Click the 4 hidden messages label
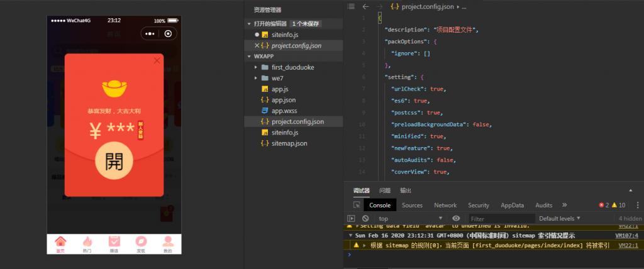Image resolution: width=644 pixels, height=269 pixels. [630, 219]
